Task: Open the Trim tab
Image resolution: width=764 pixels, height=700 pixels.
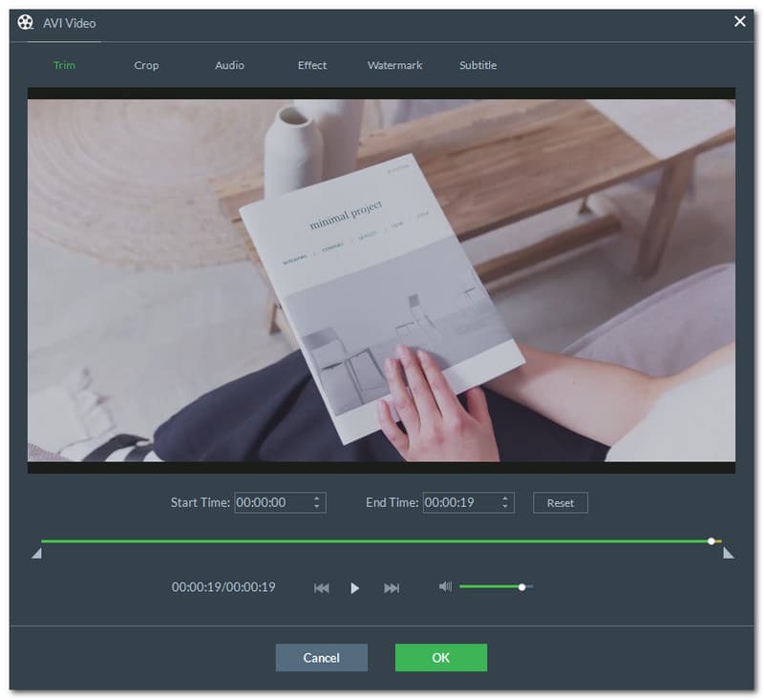Action: pos(64,65)
